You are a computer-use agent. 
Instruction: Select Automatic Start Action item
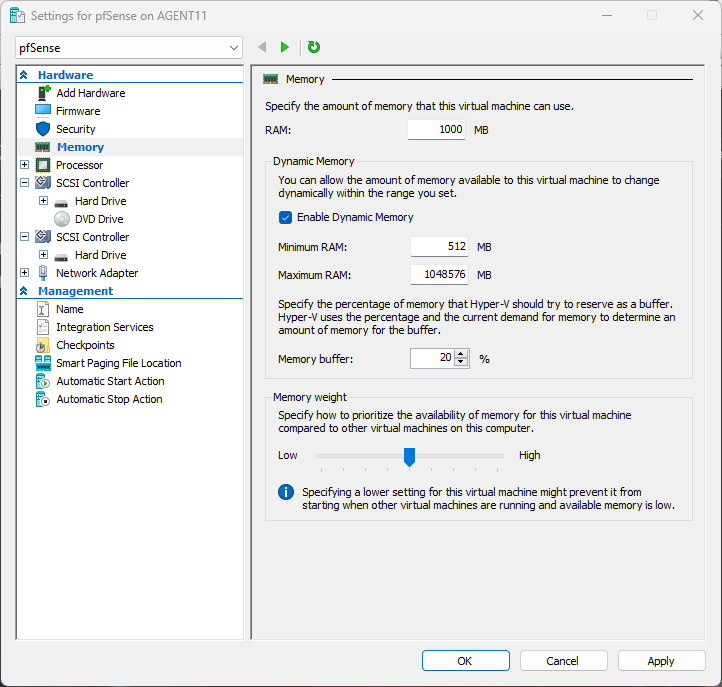coord(110,381)
